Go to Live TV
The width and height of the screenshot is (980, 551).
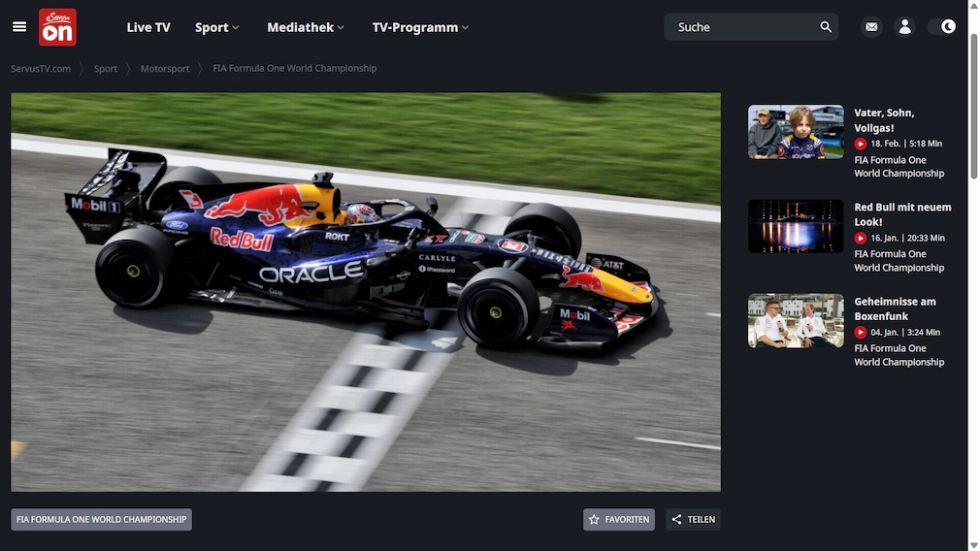coord(148,27)
